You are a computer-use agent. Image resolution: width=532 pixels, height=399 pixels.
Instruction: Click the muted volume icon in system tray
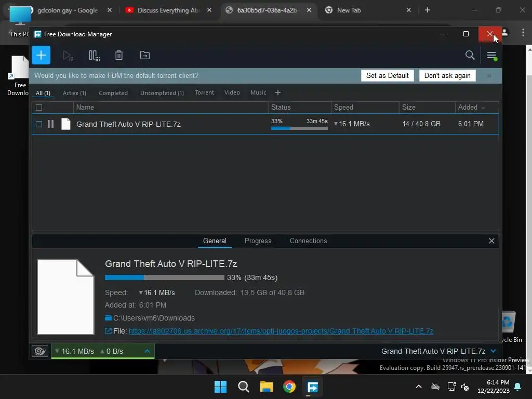465,387
